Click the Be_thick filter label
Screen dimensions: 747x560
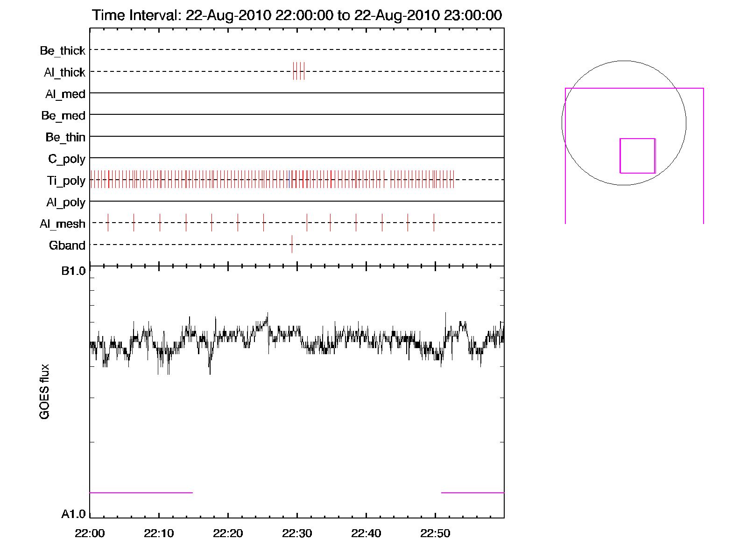point(63,51)
